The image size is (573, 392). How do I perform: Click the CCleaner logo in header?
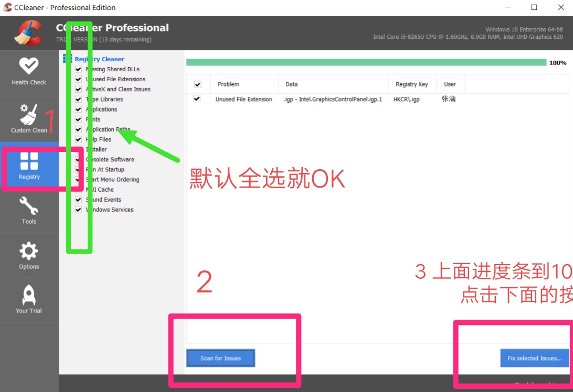click(x=28, y=33)
